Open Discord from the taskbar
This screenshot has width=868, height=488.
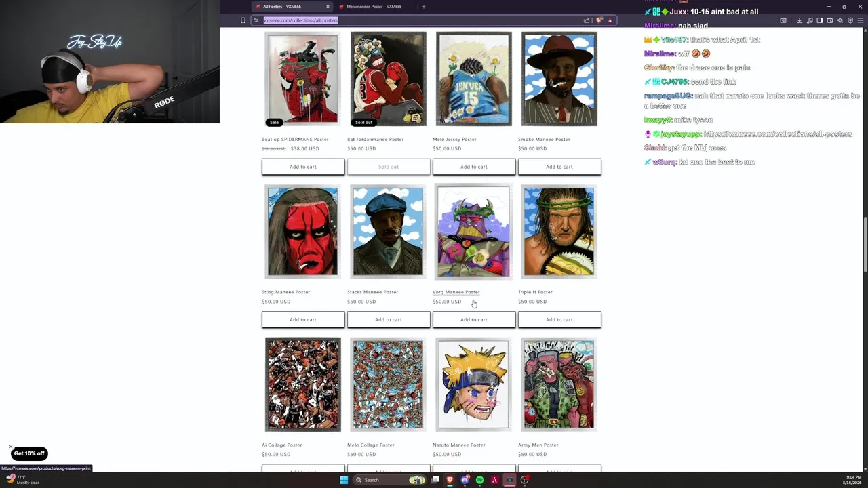click(465, 480)
